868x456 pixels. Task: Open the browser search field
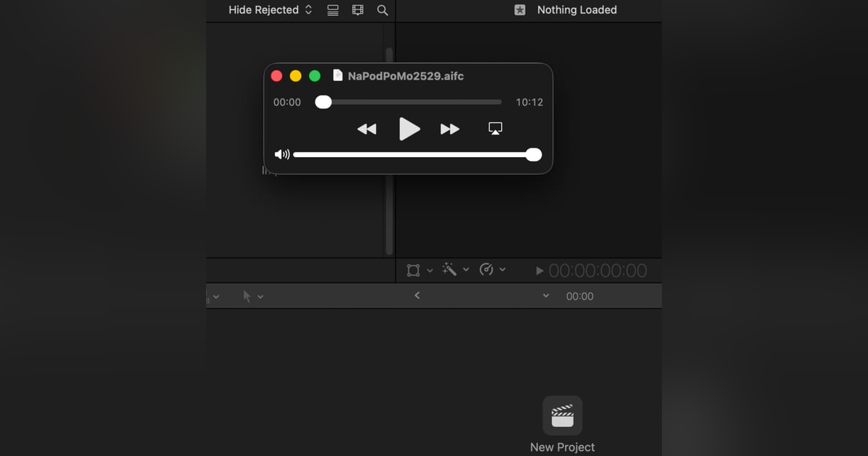coord(382,9)
